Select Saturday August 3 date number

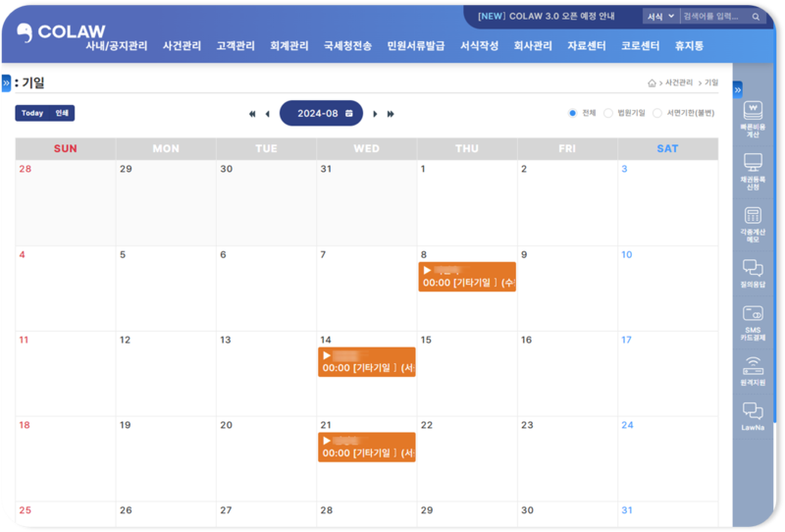tap(624, 169)
